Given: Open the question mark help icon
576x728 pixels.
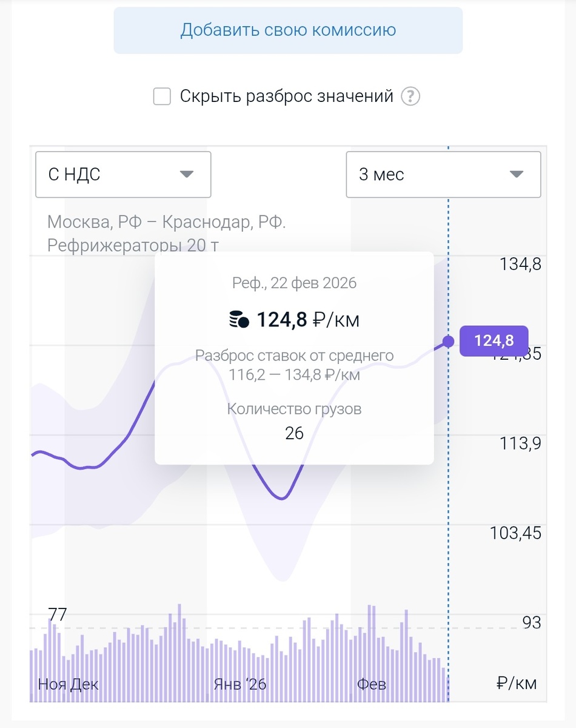Looking at the screenshot, I should pos(410,96).
